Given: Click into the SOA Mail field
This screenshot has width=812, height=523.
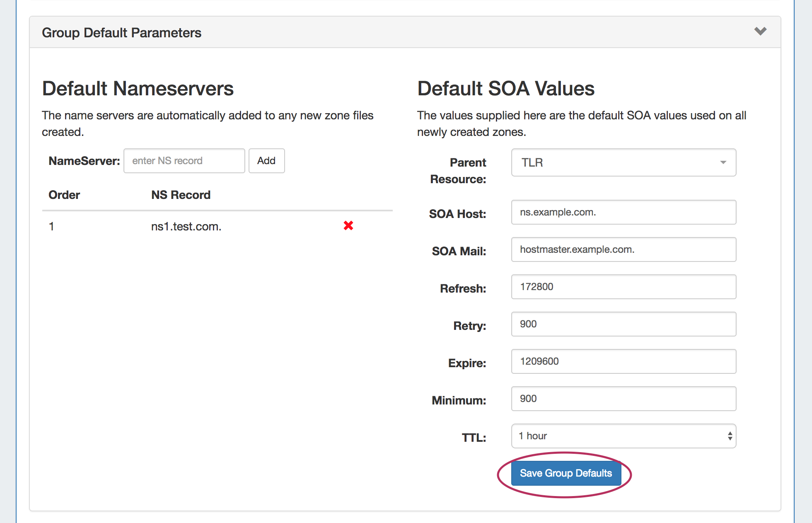Looking at the screenshot, I should (623, 249).
